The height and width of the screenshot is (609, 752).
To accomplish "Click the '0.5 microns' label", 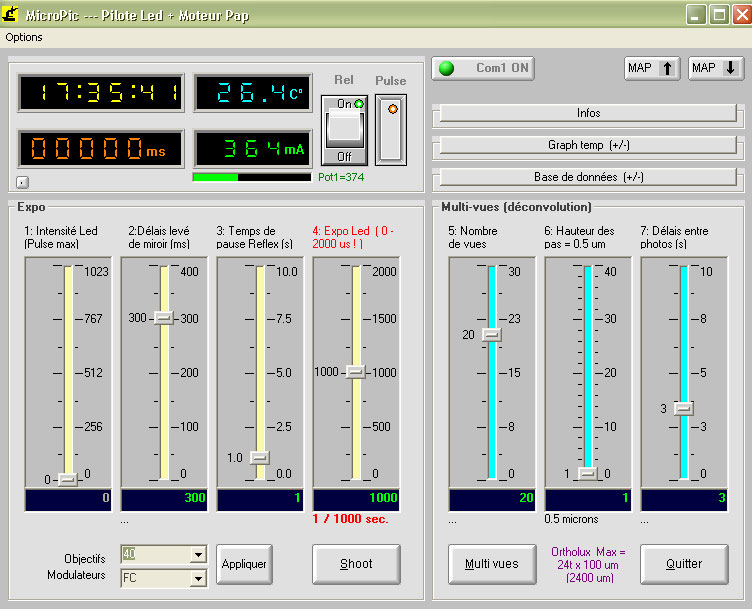I will pyautogui.click(x=571, y=519).
